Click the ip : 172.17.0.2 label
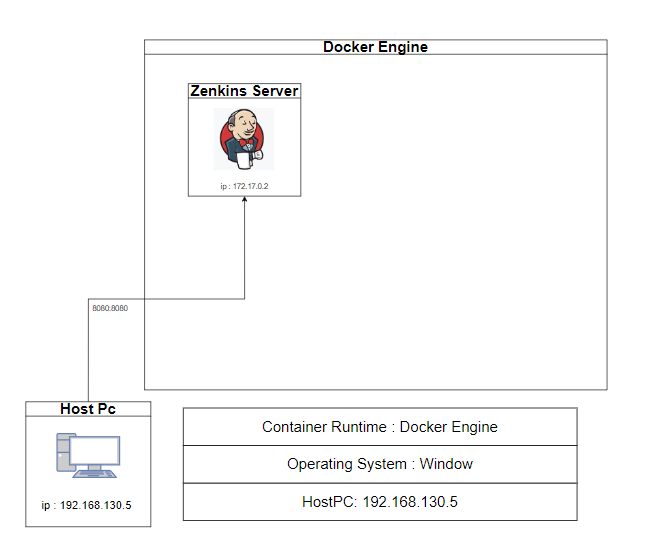The height and width of the screenshot is (557, 662). (244, 186)
